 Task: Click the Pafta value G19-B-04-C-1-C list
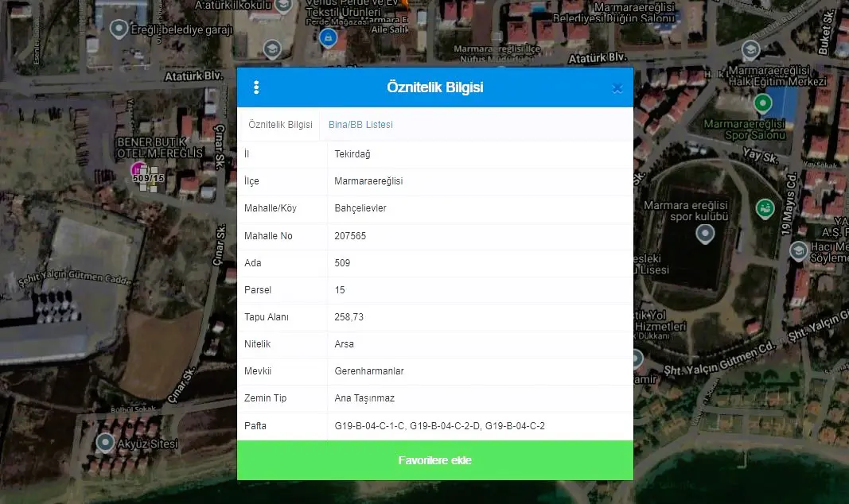pyautogui.click(x=440, y=425)
